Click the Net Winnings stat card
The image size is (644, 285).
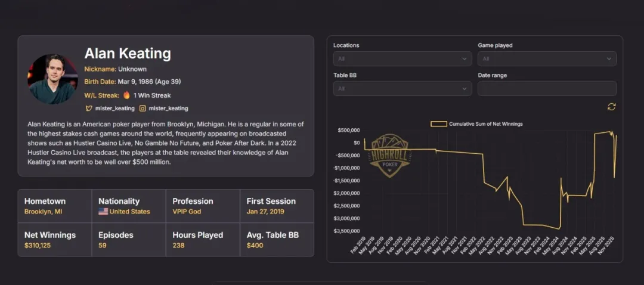coord(55,240)
